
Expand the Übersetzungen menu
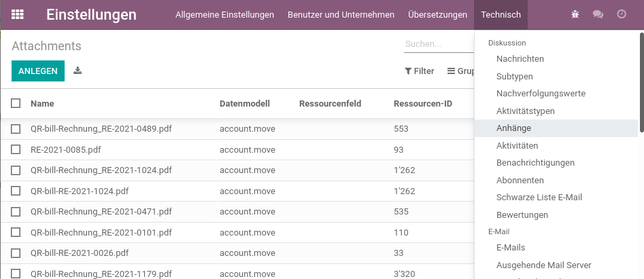point(437,15)
